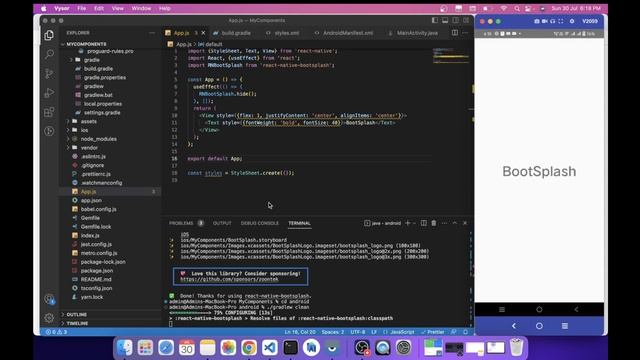Screen dimensions: 640x360
Task: Switch to the Problems panel tab
Action: coord(181,223)
